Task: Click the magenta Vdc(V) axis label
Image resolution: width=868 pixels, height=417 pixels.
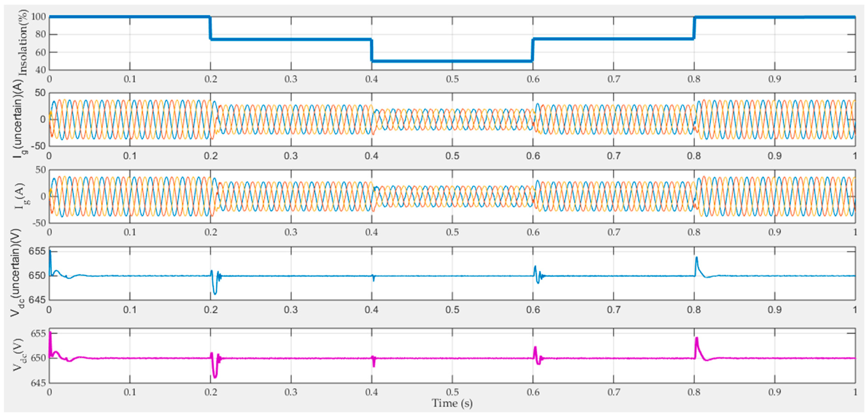Action: (19, 355)
